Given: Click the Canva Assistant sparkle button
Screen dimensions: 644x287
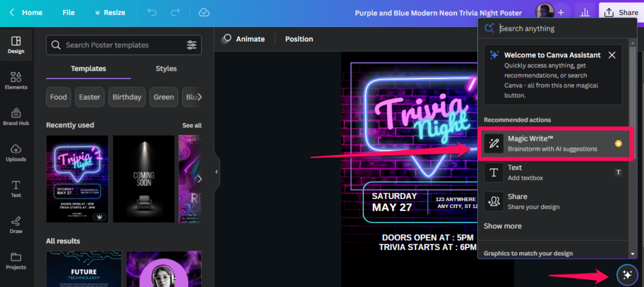Looking at the screenshot, I should pyautogui.click(x=627, y=274).
